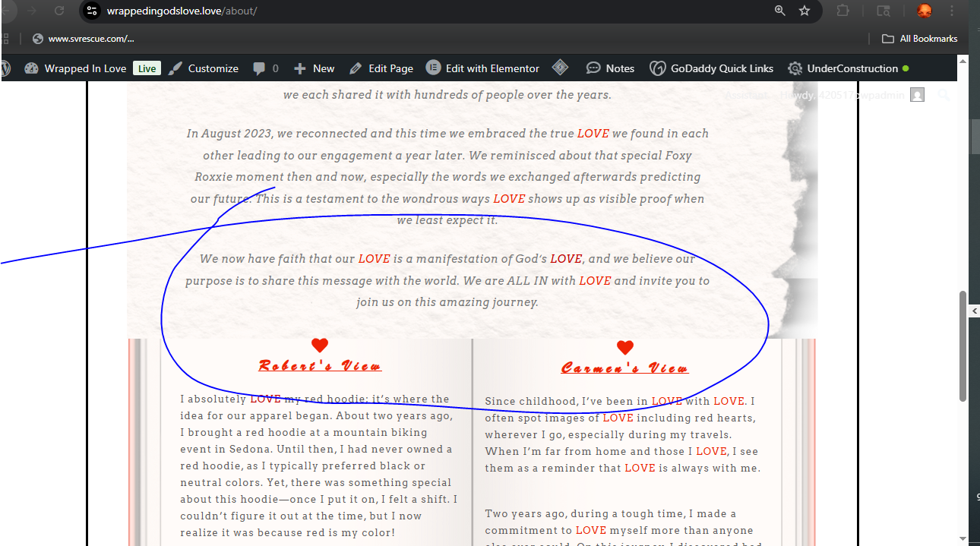Click the user avatar next to Howdy
Viewport: 980px width, 546px height.
917,95
